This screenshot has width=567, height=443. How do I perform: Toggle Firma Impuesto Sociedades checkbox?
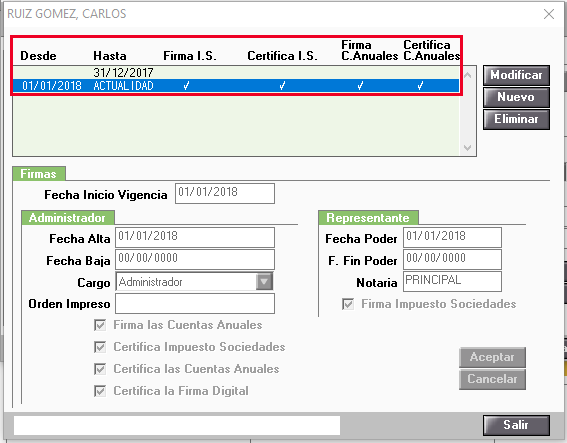pyautogui.click(x=348, y=304)
